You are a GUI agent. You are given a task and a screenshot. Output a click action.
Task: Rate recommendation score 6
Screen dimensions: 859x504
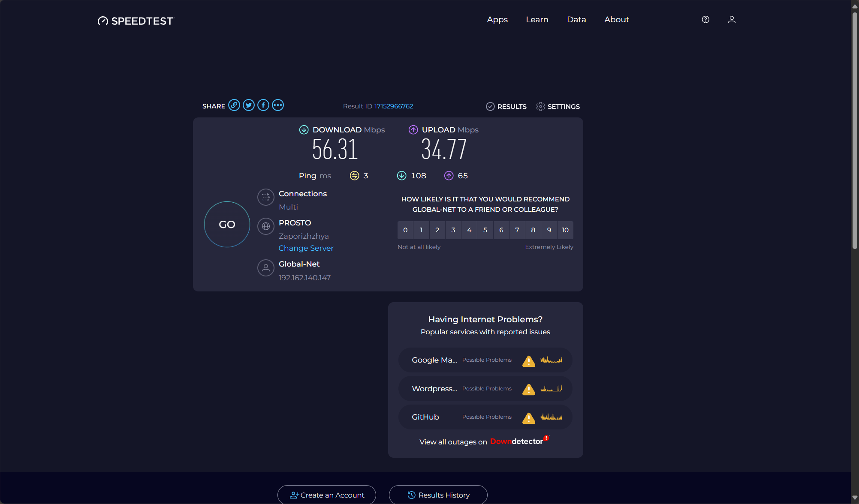tap(501, 230)
